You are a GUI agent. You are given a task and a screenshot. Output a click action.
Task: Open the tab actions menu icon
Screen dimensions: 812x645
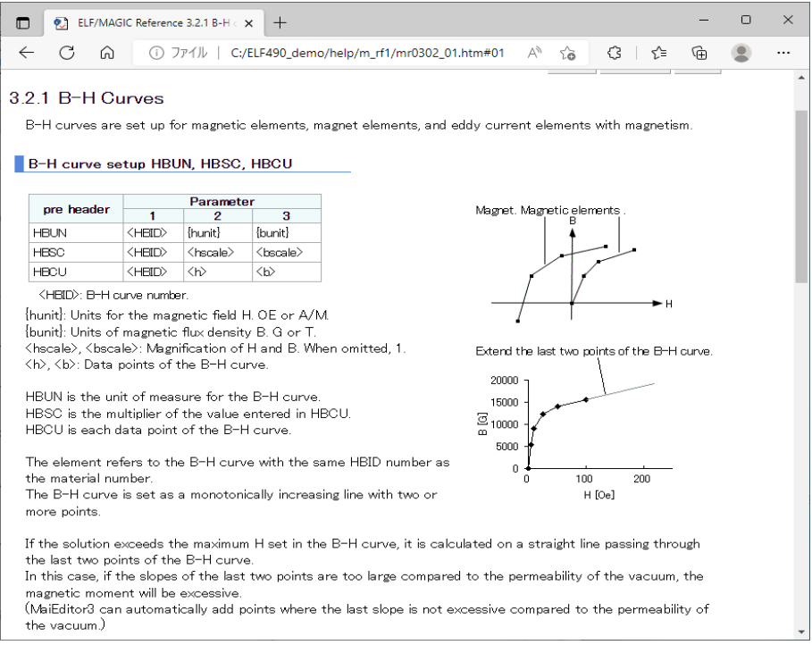coord(23,23)
